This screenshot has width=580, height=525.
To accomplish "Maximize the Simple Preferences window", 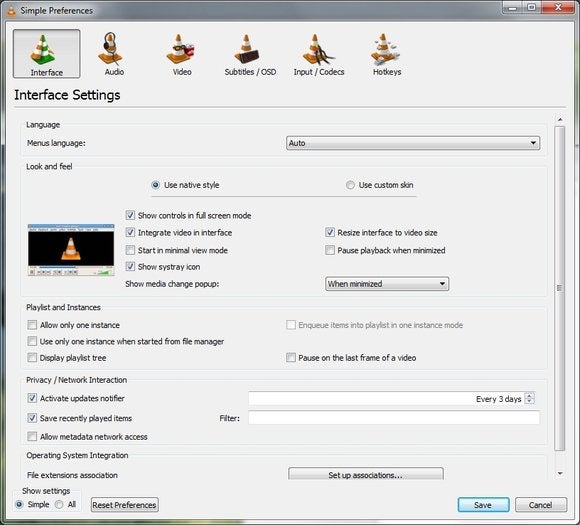I will pyautogui.click(x=532, y=7).
